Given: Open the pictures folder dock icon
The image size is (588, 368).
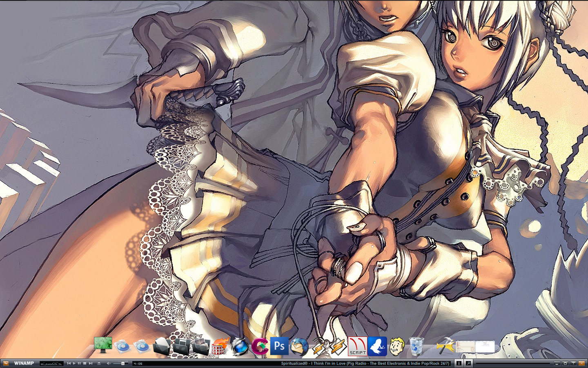Looking at the screenshot, I should pyautogui.click(x=200, y=347).
